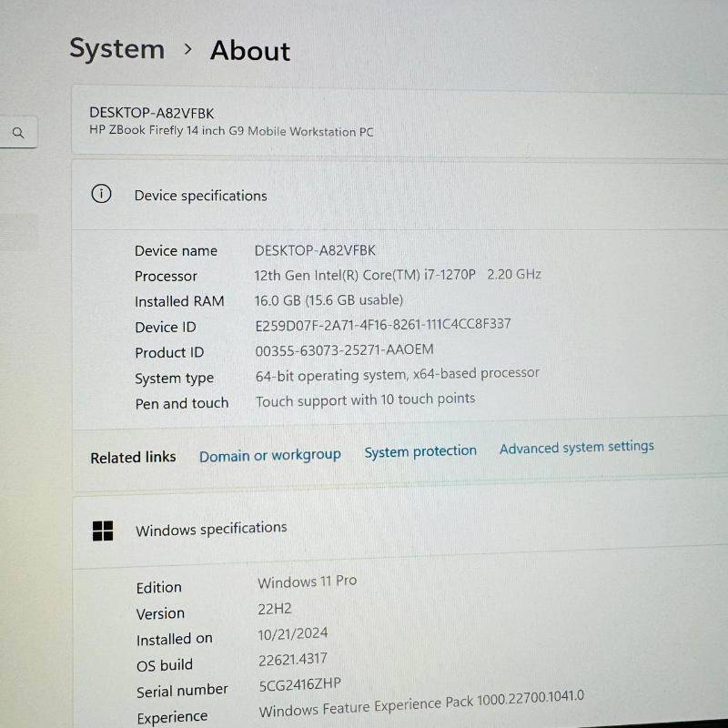Select Touch support with 10 touch points
Viewport: 728px width, 728px height.
[x=366, y=399]
